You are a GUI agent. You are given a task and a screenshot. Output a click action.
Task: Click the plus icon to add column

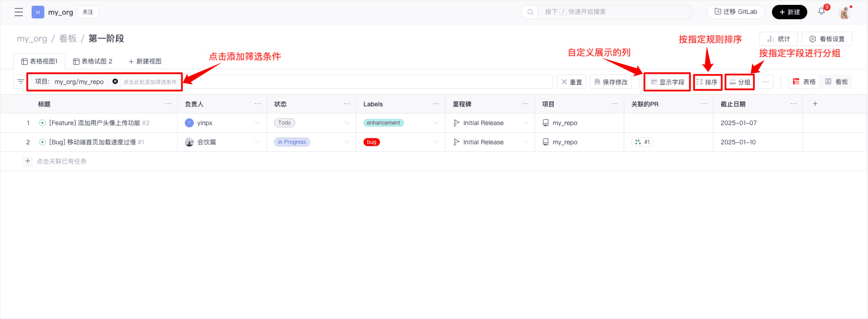815,104
